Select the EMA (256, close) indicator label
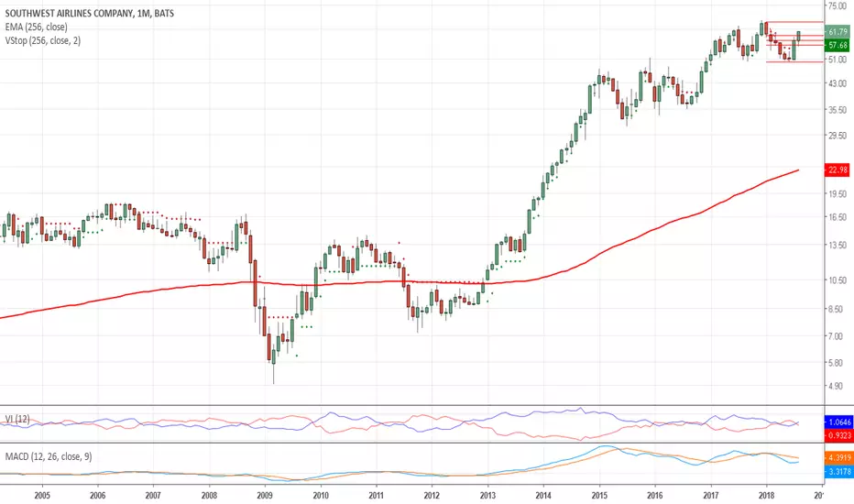The height and width of the screenshot is (504, 854). click(36, 27)
